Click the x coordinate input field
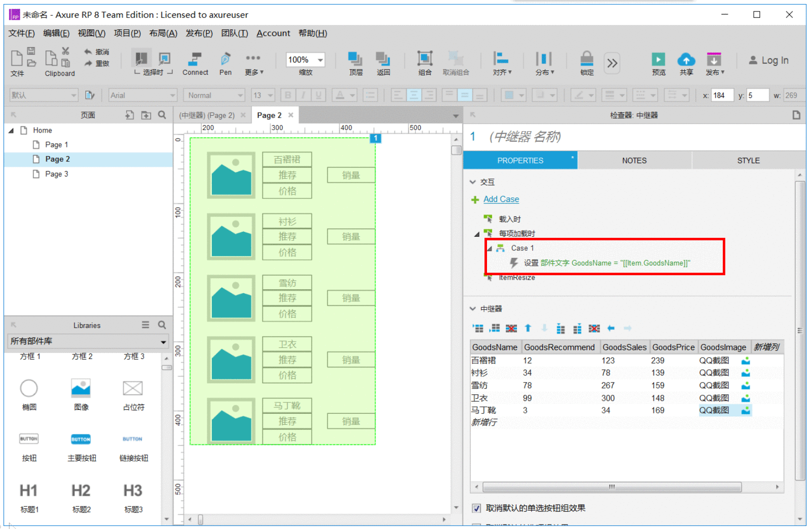 click(722, 95)
